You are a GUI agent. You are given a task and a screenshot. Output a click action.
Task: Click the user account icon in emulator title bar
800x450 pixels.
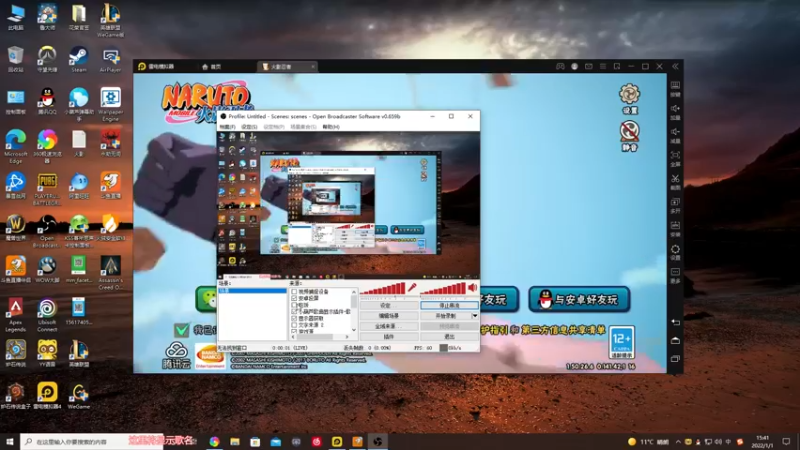coord(574,66)
